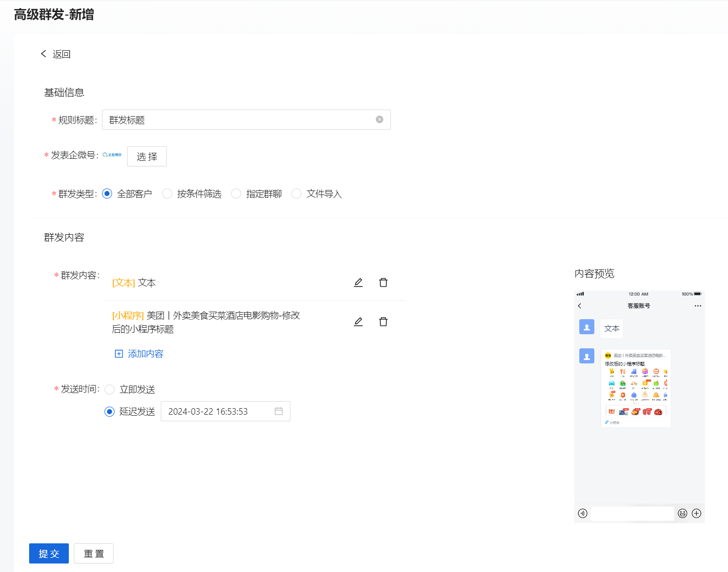This screenshot has width=728, height=572.
Task: Submit the form with 提交
Action: coord(49,553)
